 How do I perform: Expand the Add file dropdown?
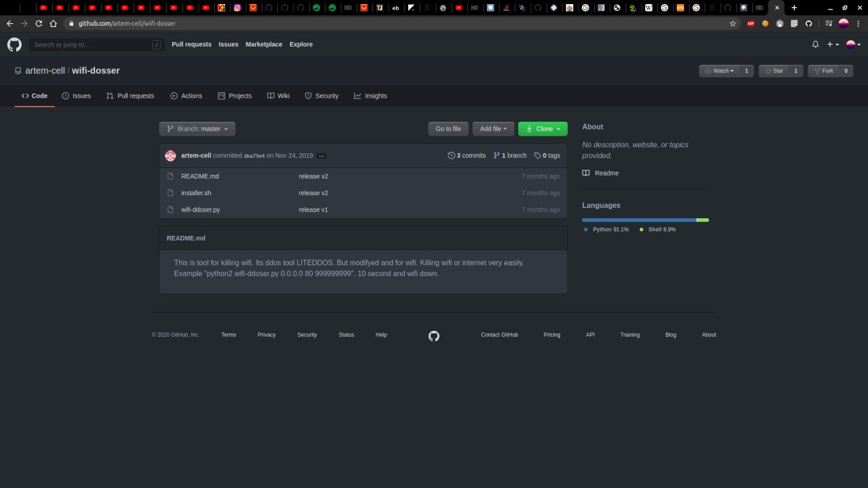(x=493, y=129)
